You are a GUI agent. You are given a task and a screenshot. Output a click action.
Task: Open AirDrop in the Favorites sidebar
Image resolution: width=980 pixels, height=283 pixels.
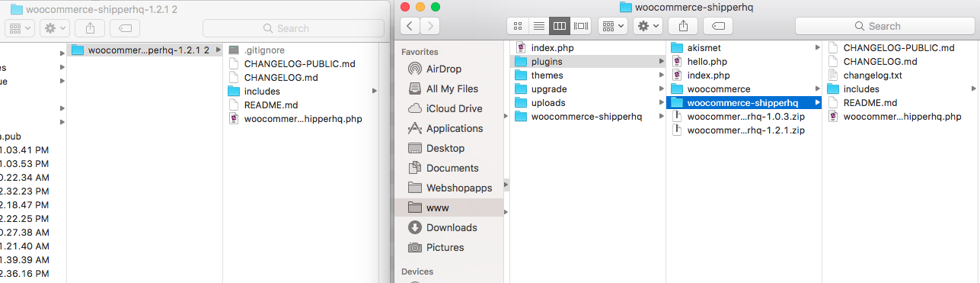(x=445, y=69)
